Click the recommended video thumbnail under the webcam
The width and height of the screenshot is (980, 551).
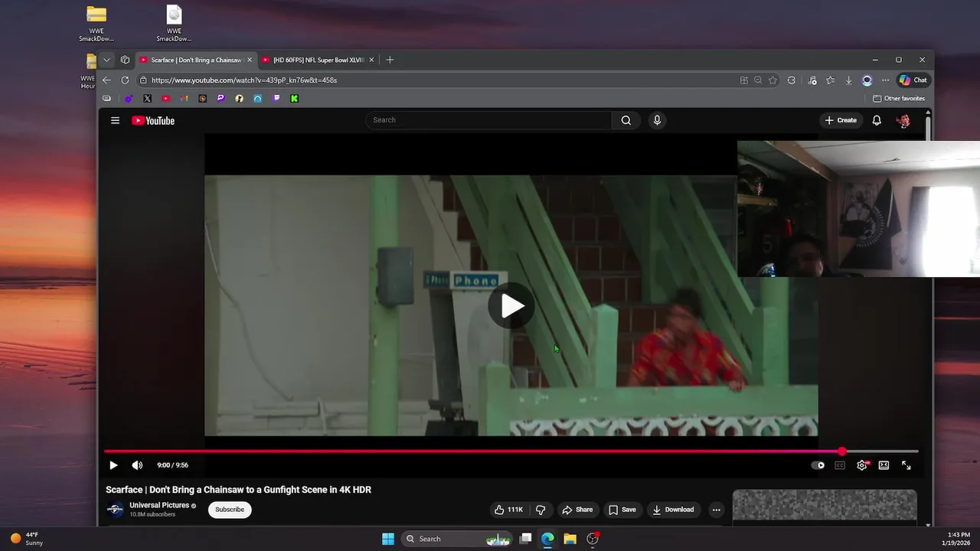click(825, 505)
